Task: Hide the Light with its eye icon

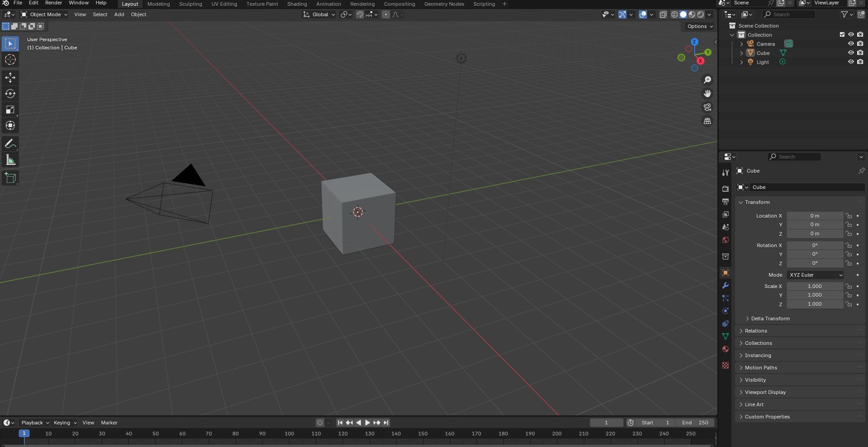Action: [851, 62]
